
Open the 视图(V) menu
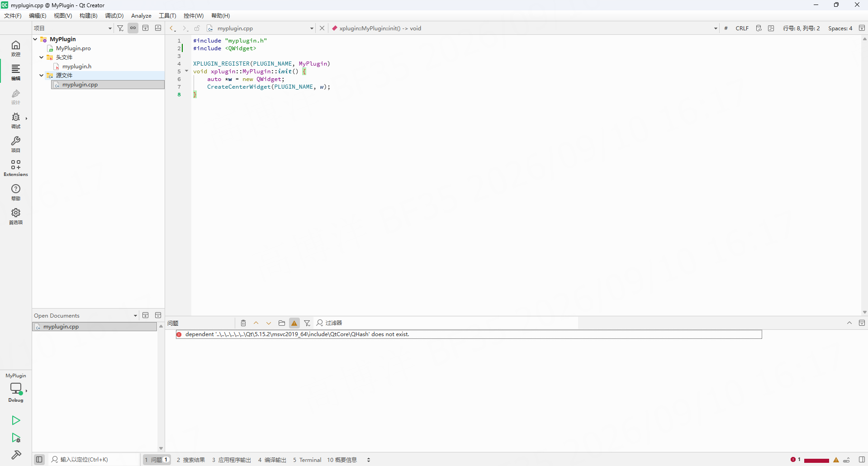coord(63,16)
